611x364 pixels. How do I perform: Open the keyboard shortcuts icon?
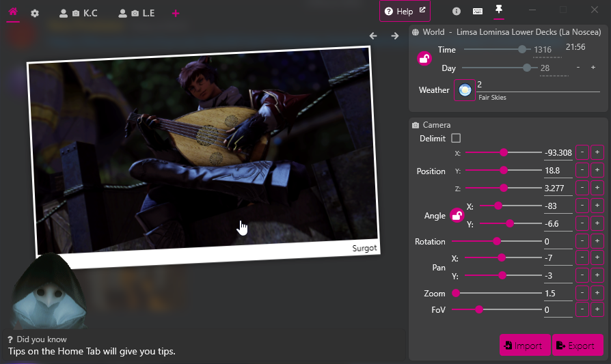click(477, 12)
